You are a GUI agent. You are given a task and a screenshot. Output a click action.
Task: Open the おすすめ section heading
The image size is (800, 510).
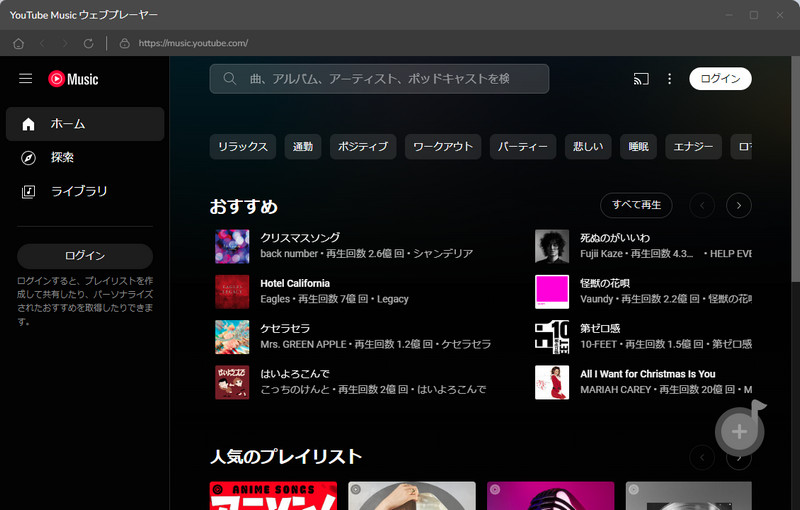pyautogui.click(x=243, y=207)
